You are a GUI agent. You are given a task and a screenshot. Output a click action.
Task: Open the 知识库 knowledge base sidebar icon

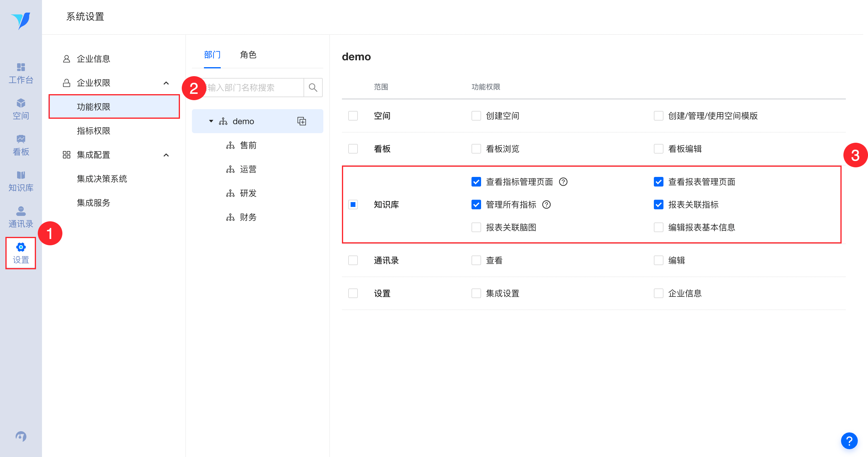pyautogui.click(x=21, y=181)
